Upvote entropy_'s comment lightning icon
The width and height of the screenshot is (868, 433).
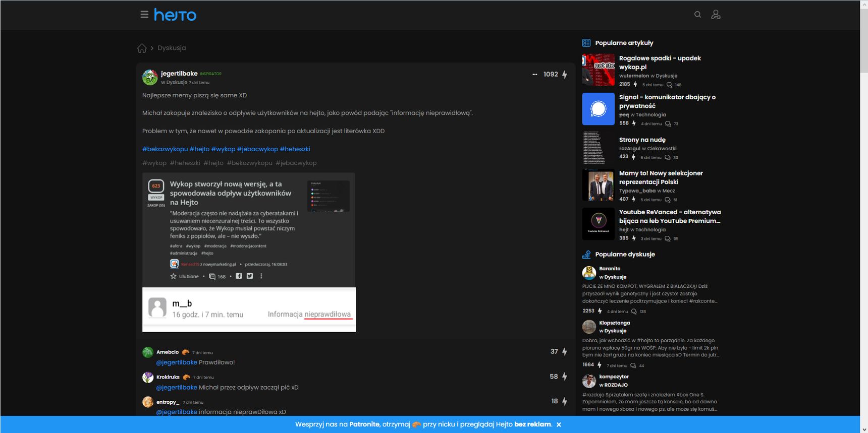pyautogui.click(x=565, y=401)
